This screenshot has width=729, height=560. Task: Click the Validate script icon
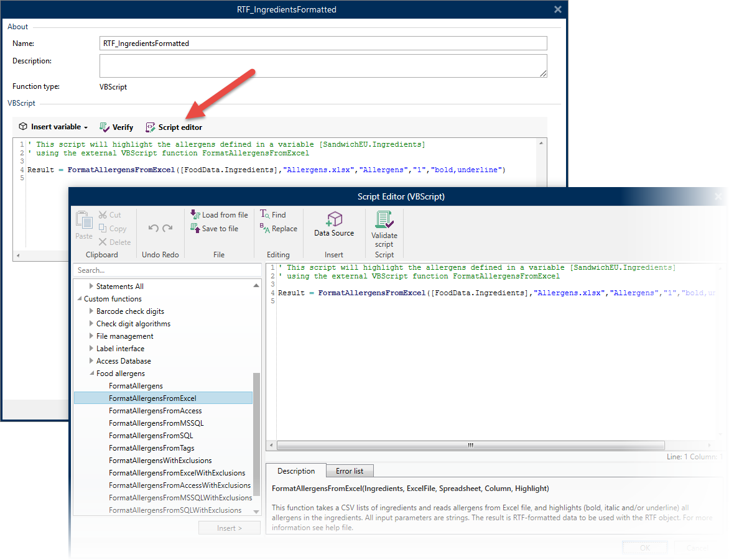pos(384,219)
